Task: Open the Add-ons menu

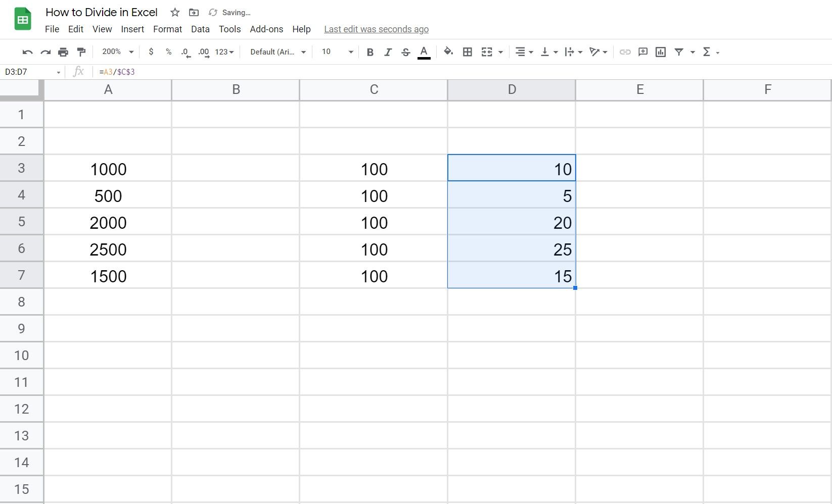Action: 266,29
